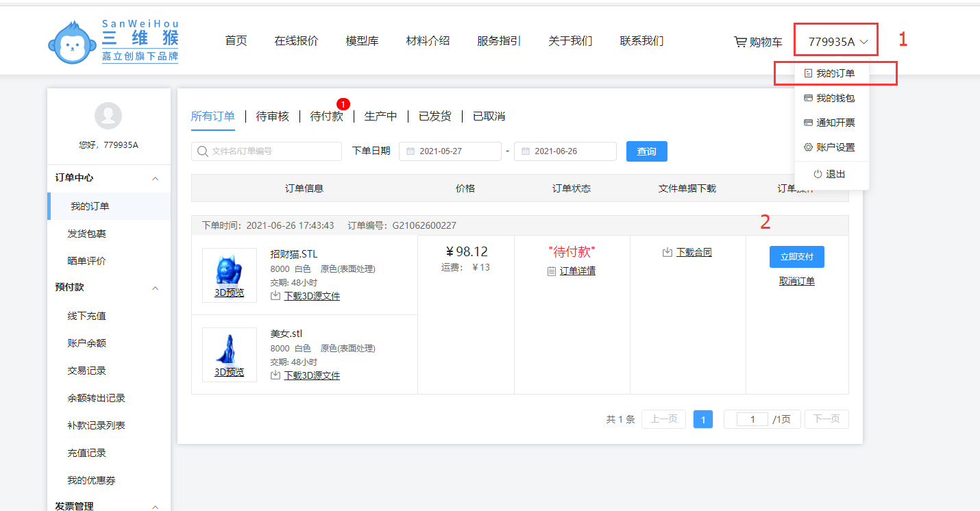This screenshot has height=511, width=980.
Task: Open the shopping cart icon
Action: pyautogui.click(x=740, y=42)
